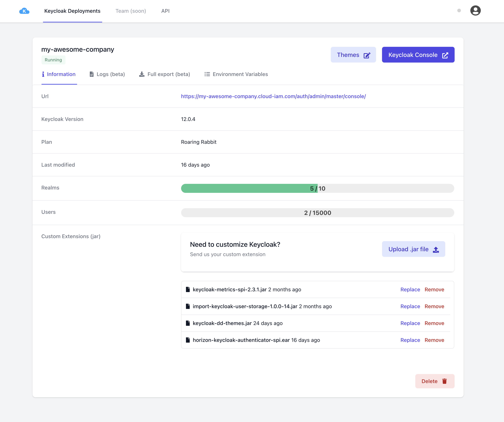
Task: Click the file icon beside horizon-keycloak-authenticator-spi.ear
Action: [188, 340]
